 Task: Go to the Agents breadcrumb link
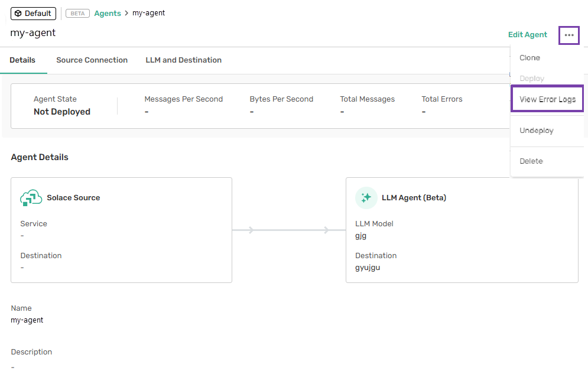(x=107, y=13)
